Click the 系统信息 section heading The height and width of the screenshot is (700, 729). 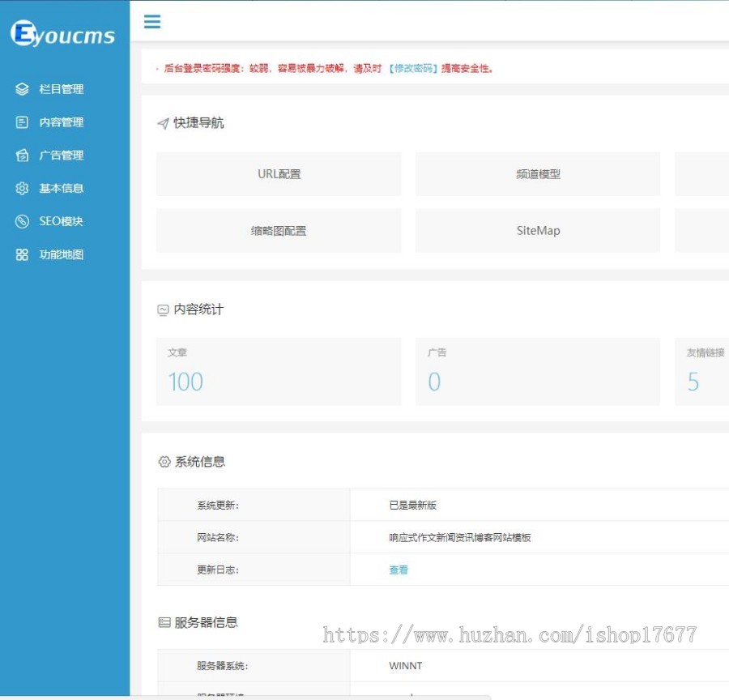pyautogui.click(x=200, y=462)
